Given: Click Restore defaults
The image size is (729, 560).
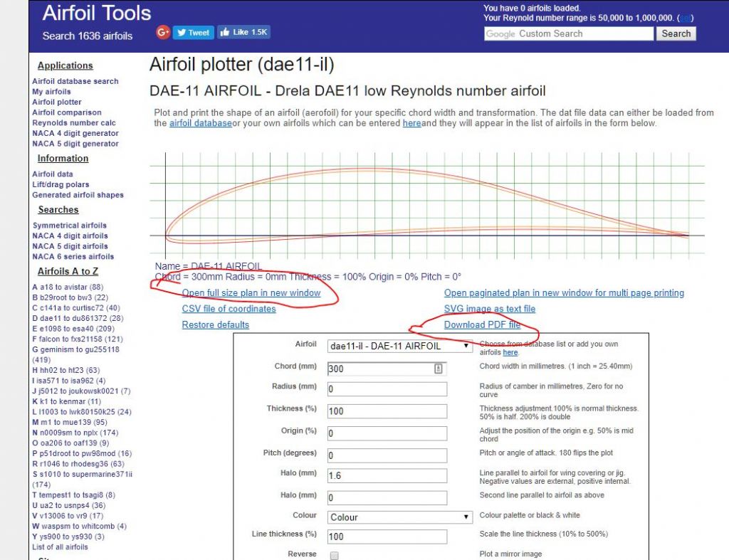Looking at the screenshot, I should [x=216, y=324].
